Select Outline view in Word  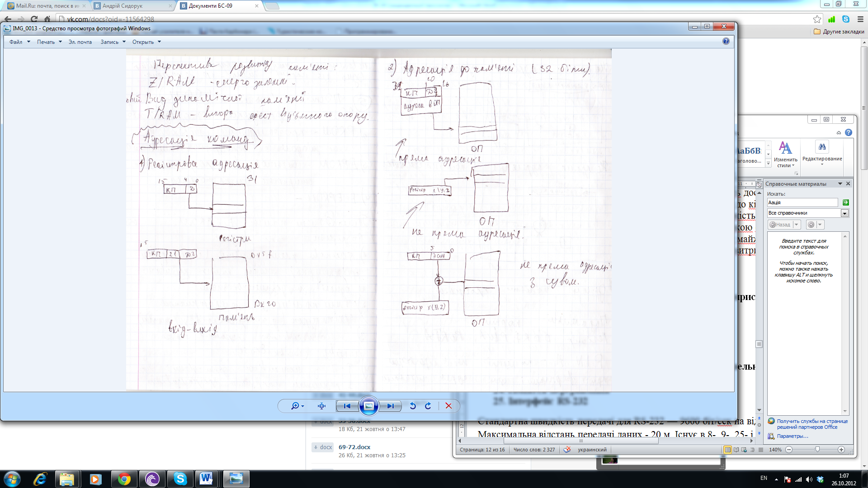[752, 450]
